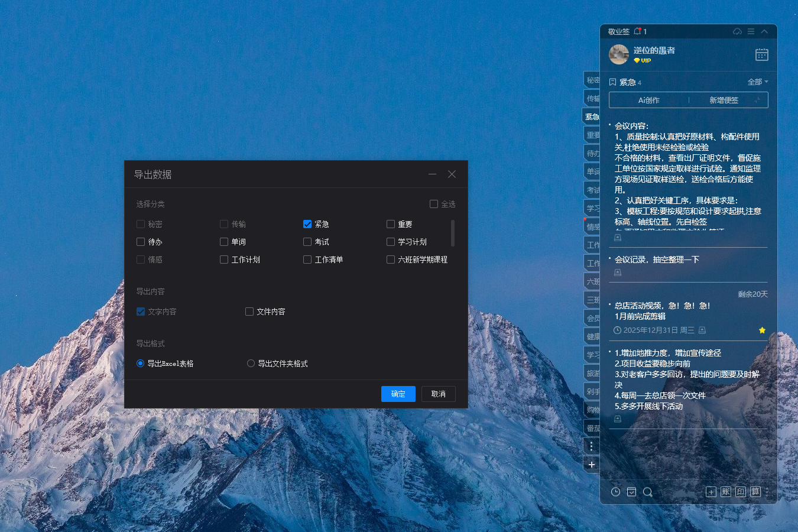Collapse the note panel via the chevron
This screenshot has height=532, width=798.
764,31
